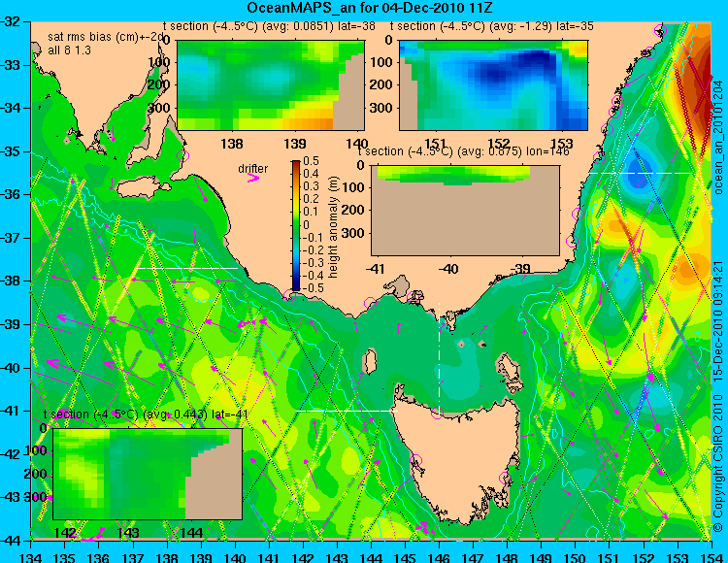Click the 't section' title with avg: 0.0851
The width and height of the screenshot is (728, 563).
click(271, 26)
